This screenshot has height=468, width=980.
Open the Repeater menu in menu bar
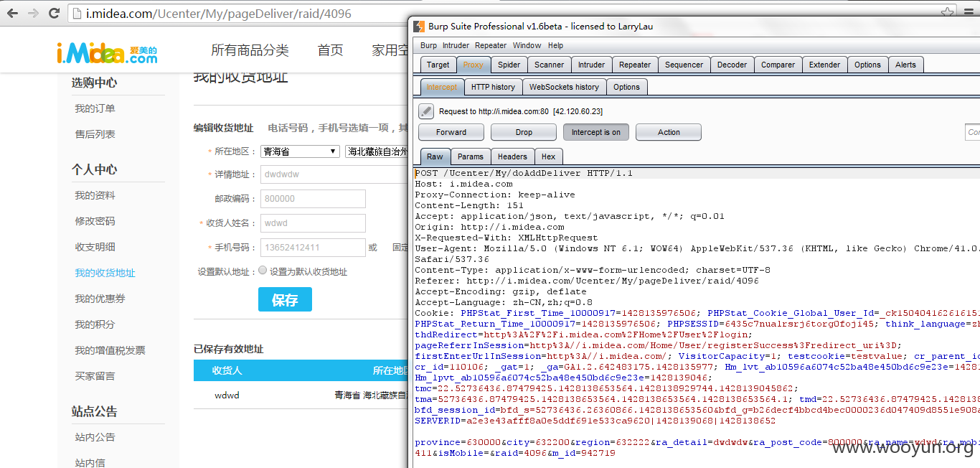[491, 45]
